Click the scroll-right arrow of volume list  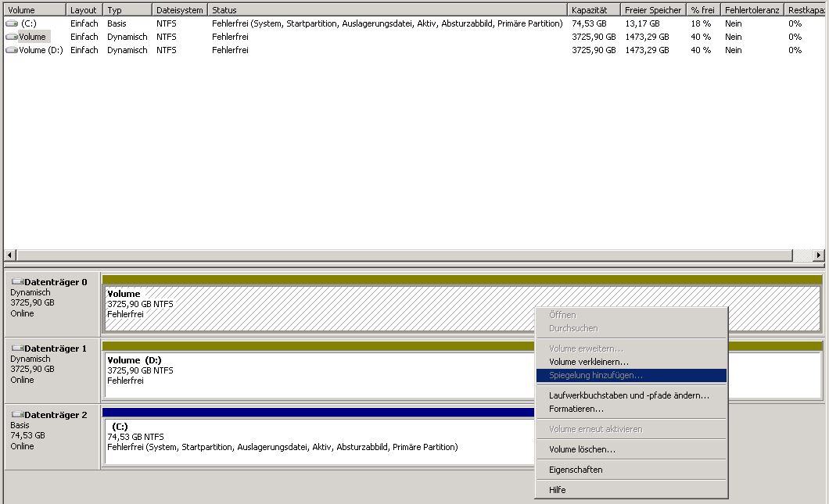tap(818, 256)
